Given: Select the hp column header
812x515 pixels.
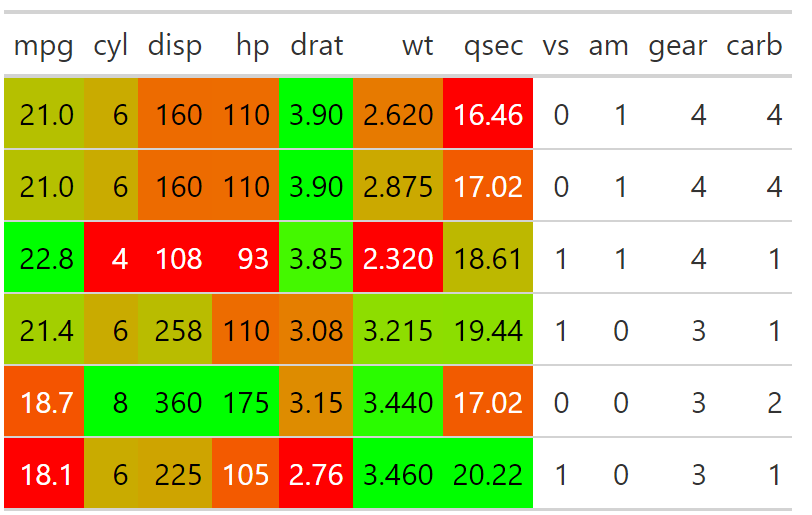Looking at the screenshot, I should coord(245,45).
